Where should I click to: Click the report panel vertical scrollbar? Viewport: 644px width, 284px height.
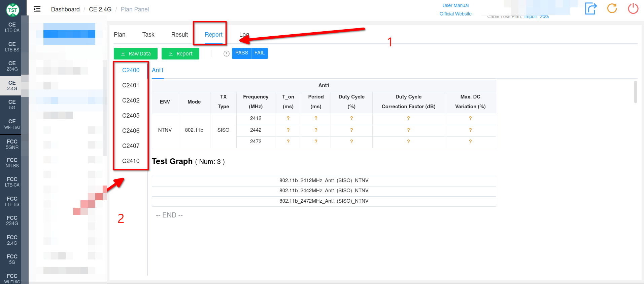click(x=636, y=92)
